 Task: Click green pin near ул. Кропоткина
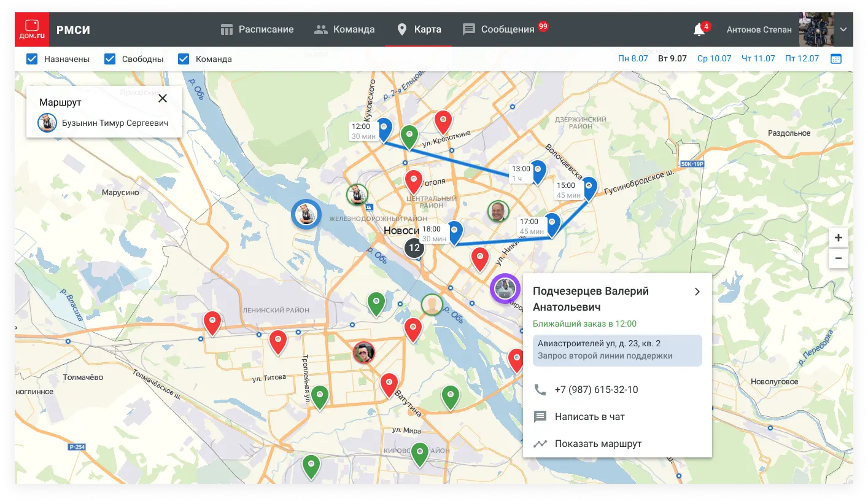click(x=409, y=137)
